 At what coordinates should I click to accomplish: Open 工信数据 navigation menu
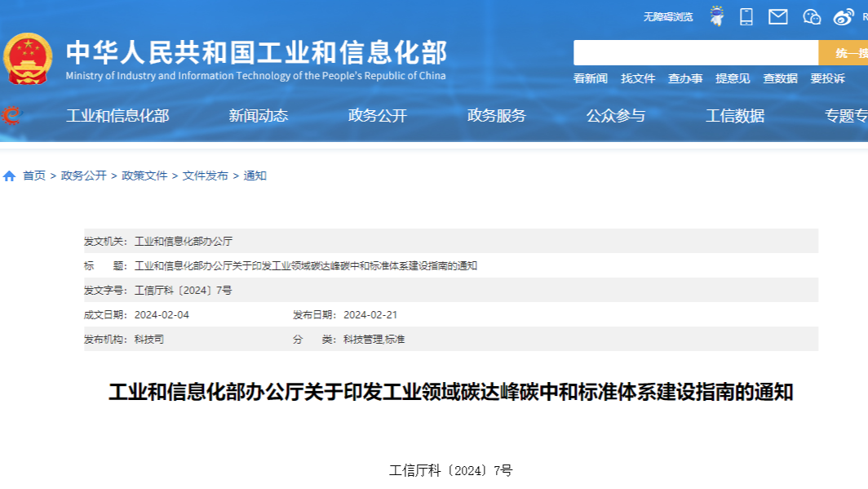(x=735, y=116)
